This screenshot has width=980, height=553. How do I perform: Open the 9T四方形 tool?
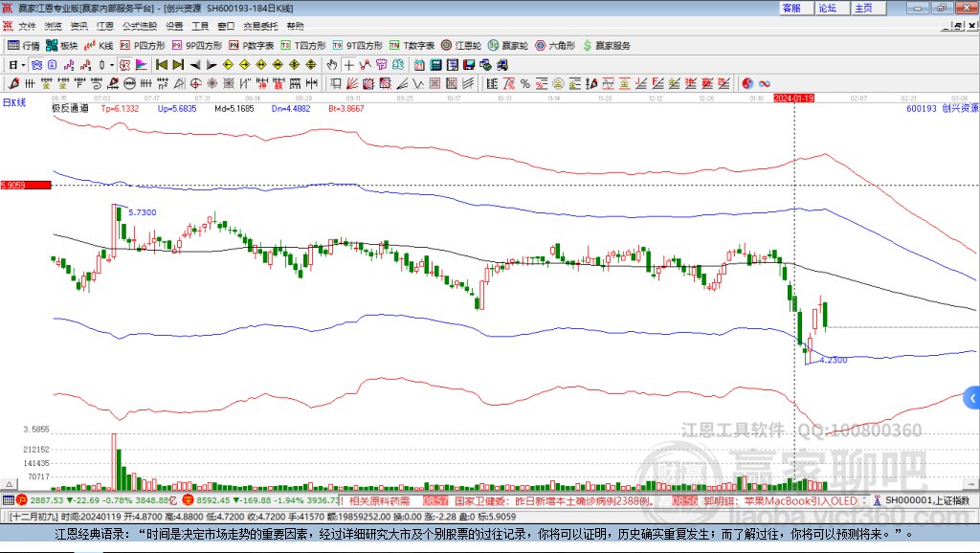(358, 46)
